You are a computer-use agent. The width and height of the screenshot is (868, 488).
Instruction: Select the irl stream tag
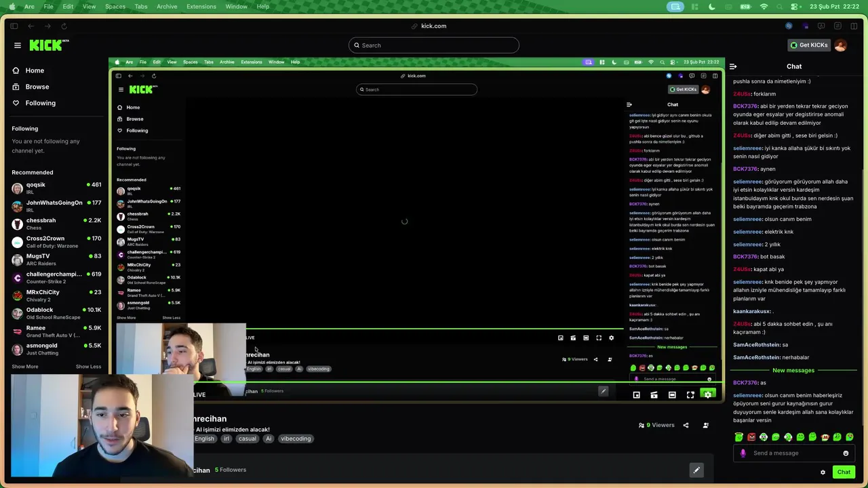point(226,439)
